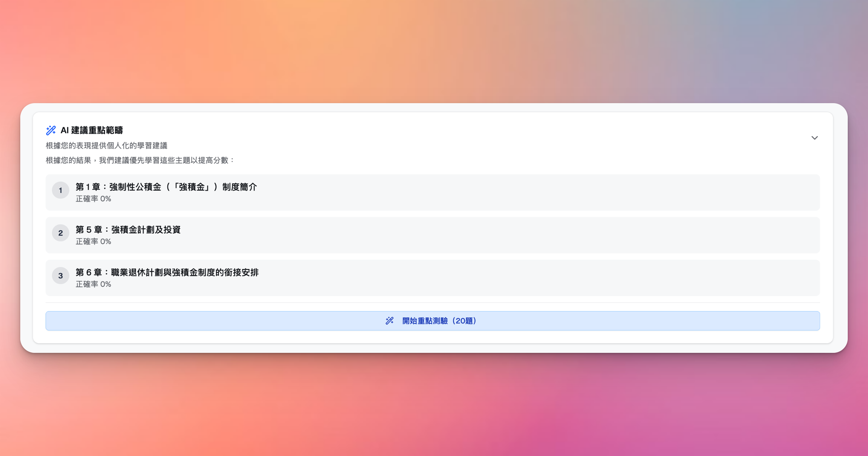Select 第 6 章：職業退休計劃與強積金制度的銜接安排 item
Image resolution: width=868 pixels, height=456 pixels.
[433, 278]
